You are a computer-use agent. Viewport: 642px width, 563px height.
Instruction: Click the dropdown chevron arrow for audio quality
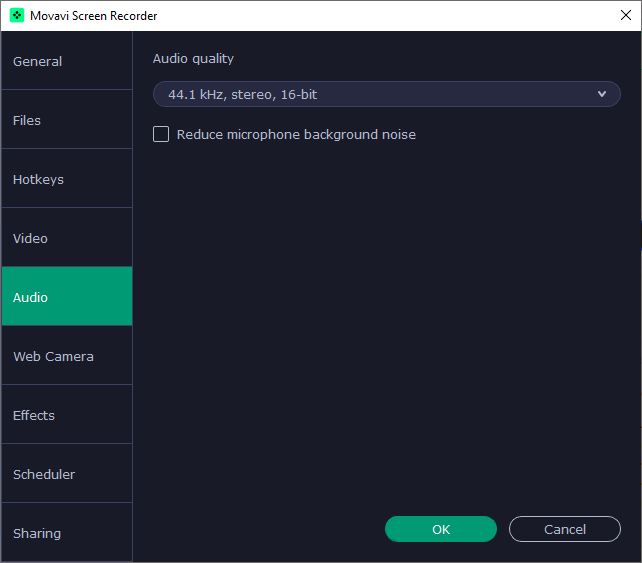point(601,94)
